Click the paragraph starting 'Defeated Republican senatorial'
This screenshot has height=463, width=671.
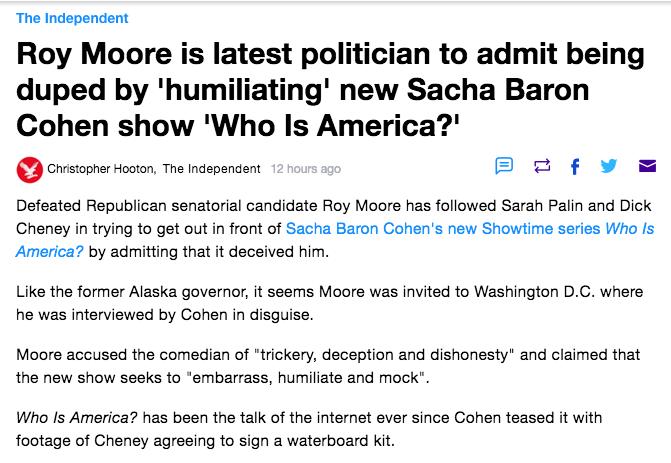point(335,229)
